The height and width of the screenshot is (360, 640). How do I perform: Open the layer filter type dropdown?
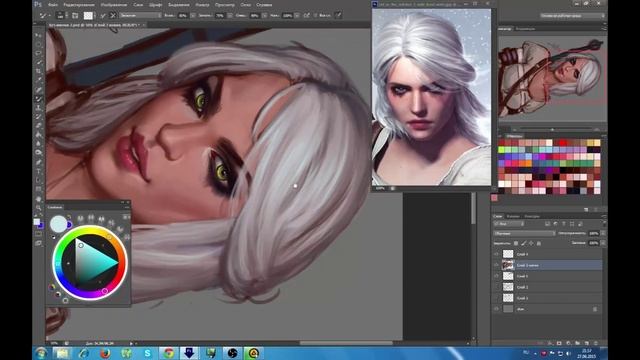coord(509,224)
